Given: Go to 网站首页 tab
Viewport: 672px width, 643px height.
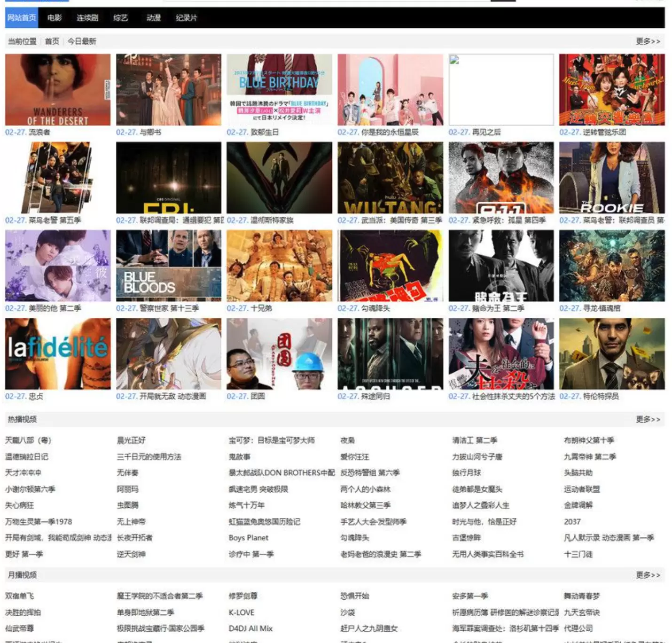Looking at the screenshot, I should [22, 18].
